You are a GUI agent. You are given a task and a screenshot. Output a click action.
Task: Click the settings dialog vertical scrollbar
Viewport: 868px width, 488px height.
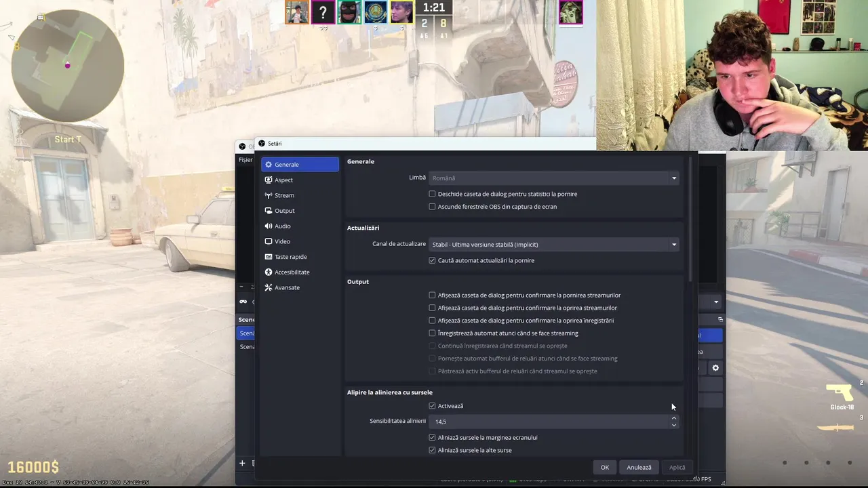point(691,220)
